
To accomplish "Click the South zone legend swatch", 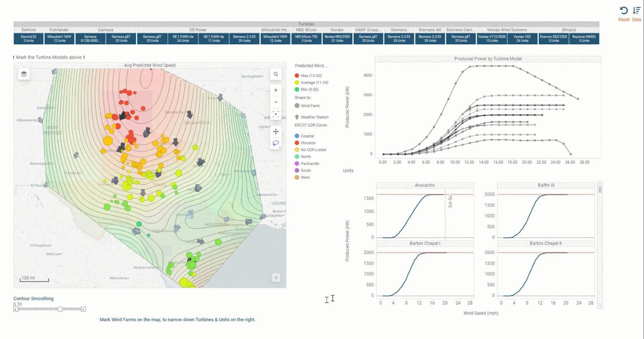I will click(x=297, y=170).
